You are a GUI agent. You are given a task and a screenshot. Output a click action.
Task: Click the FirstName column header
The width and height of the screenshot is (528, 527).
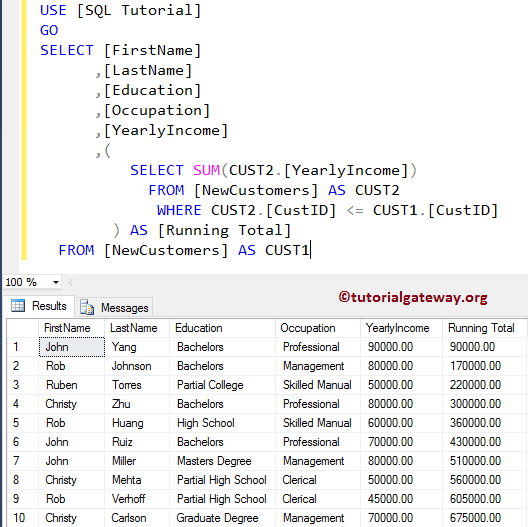pos(71,328)
